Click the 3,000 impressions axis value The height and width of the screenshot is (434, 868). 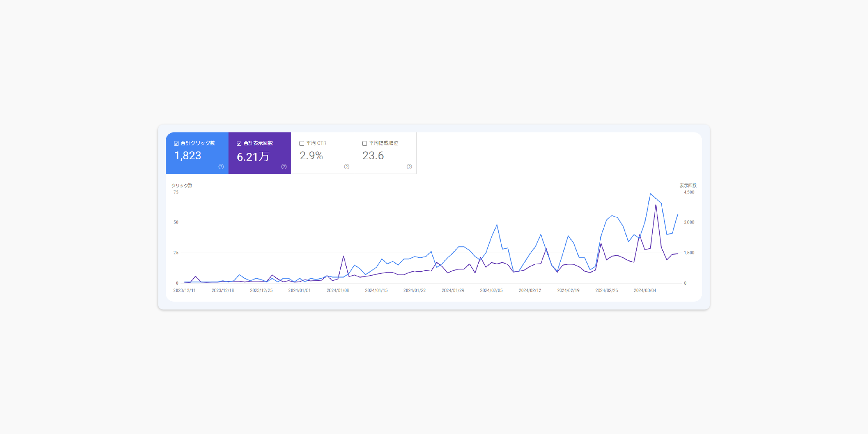pos(689,222)
